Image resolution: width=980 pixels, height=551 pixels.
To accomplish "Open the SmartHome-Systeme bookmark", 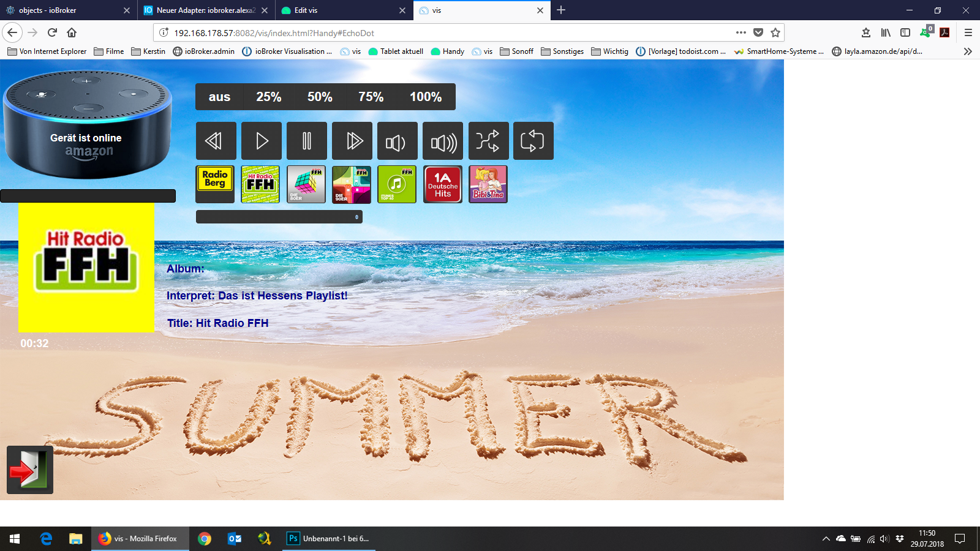I will click(x=779, y=51).
